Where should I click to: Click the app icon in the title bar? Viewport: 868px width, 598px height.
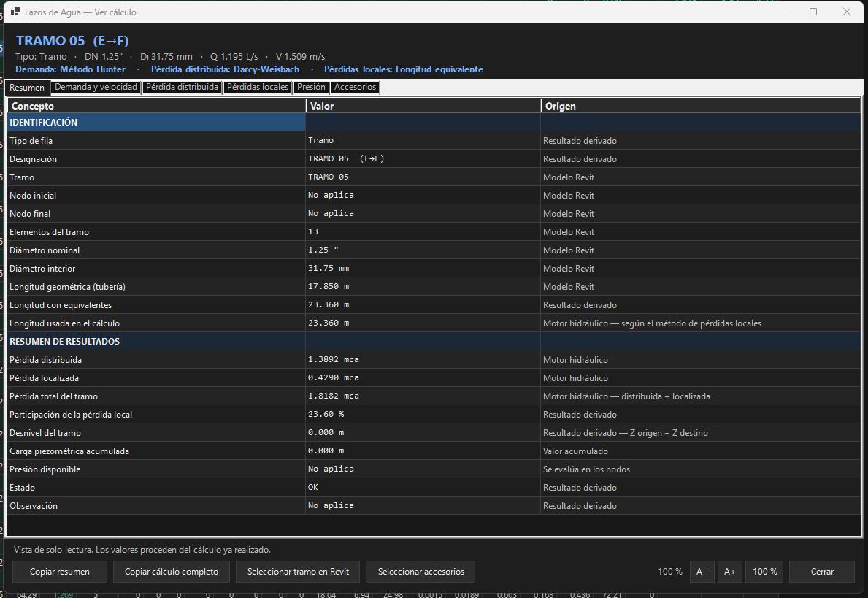15,12
